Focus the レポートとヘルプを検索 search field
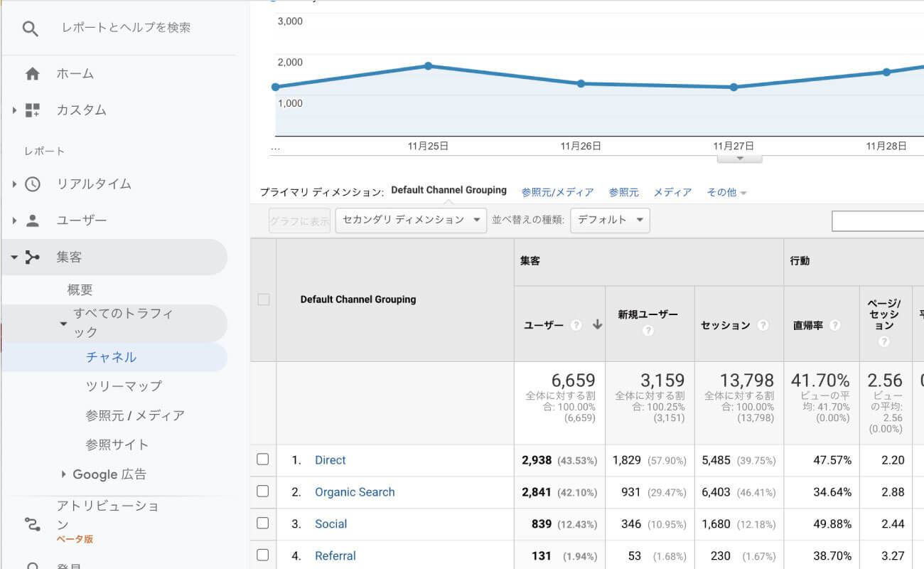The image size is (924, 569). tap(126, 28)
